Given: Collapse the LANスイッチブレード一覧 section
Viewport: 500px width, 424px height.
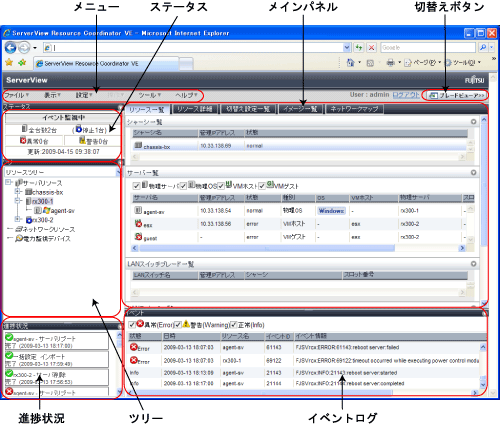Looking at the screenshot, I should pyautogui.click(x=473, y=264).
